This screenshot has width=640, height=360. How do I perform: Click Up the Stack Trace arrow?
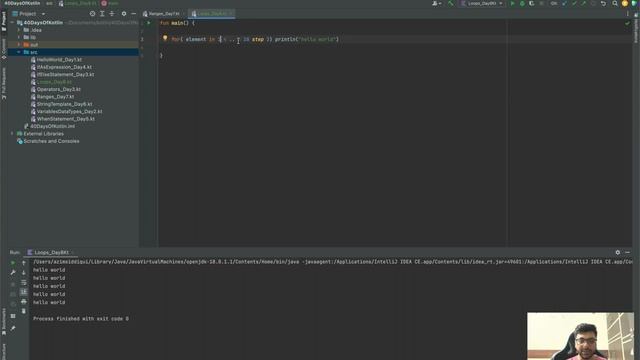tap(24, 263)
